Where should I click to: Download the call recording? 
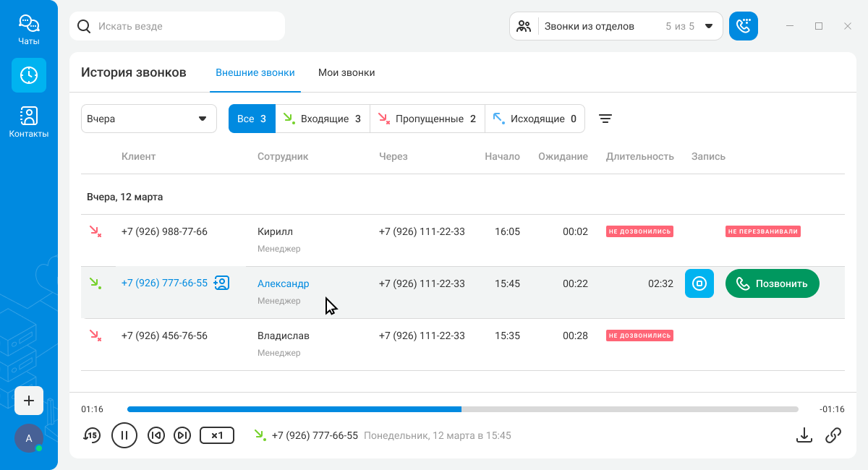pyautogui.click(x=804, y=435)
